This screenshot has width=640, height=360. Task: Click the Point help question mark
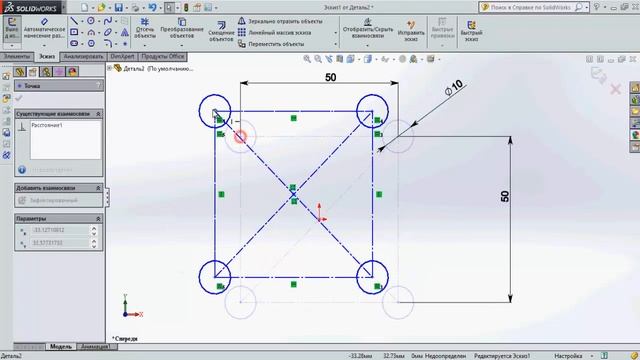pos(98,86)
